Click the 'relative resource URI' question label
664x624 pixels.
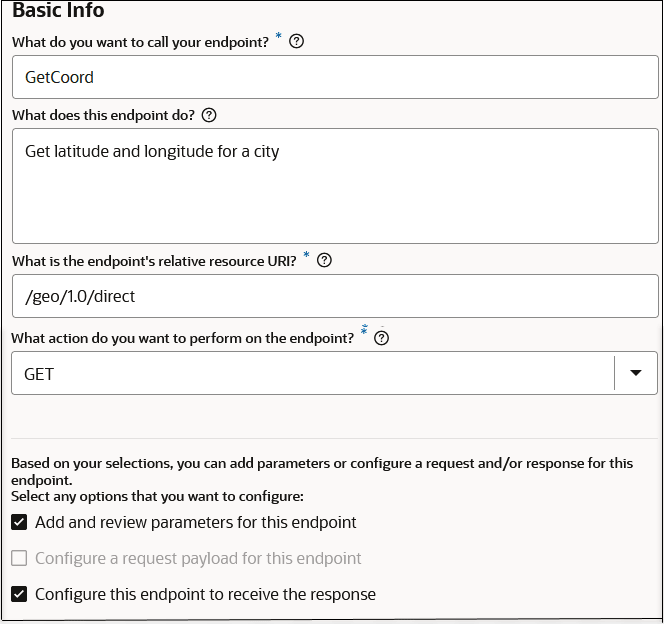tap(155, 261)
